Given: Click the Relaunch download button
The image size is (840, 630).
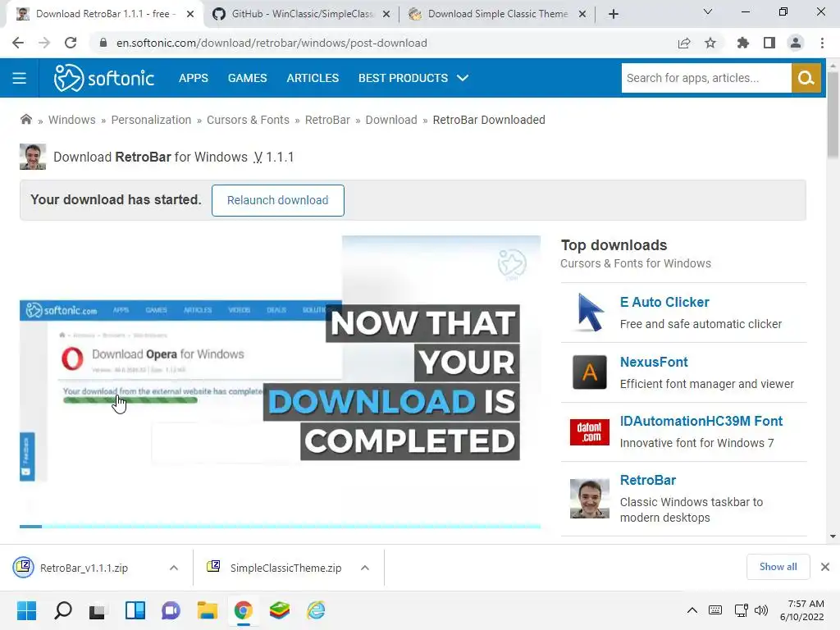Looking at the screenshot, I should click(x=277, y=200).
